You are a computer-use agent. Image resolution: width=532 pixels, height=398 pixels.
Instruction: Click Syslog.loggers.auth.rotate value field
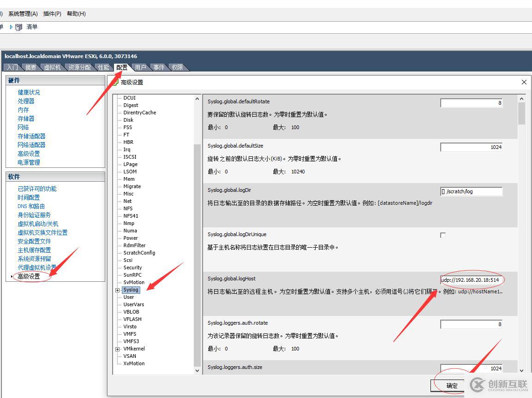pos(471,324)
